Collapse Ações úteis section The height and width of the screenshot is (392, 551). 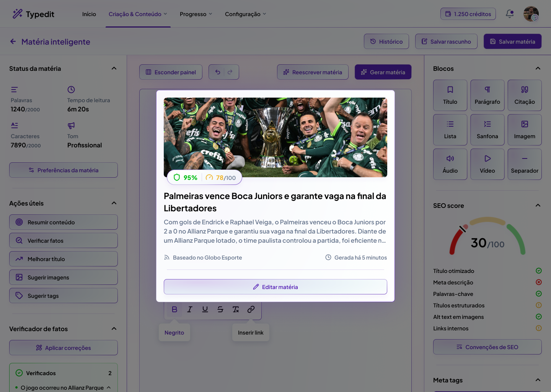click(x=114, y=203)
